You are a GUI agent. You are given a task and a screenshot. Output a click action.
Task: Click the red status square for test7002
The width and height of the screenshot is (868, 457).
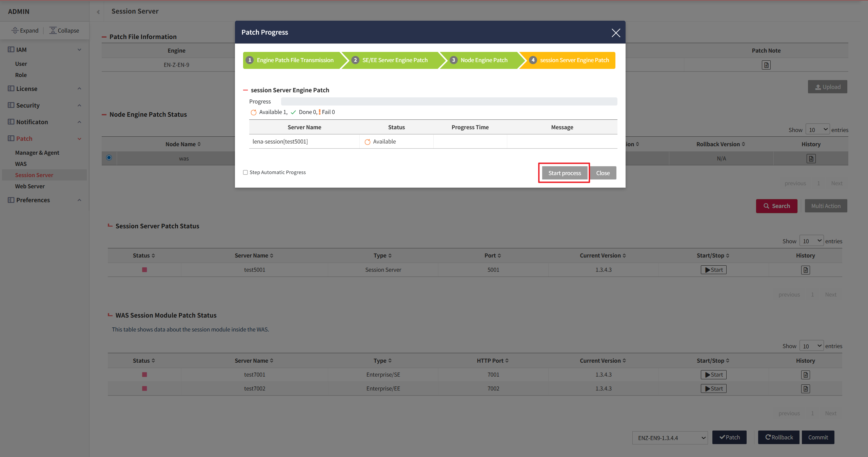point(144,388)
